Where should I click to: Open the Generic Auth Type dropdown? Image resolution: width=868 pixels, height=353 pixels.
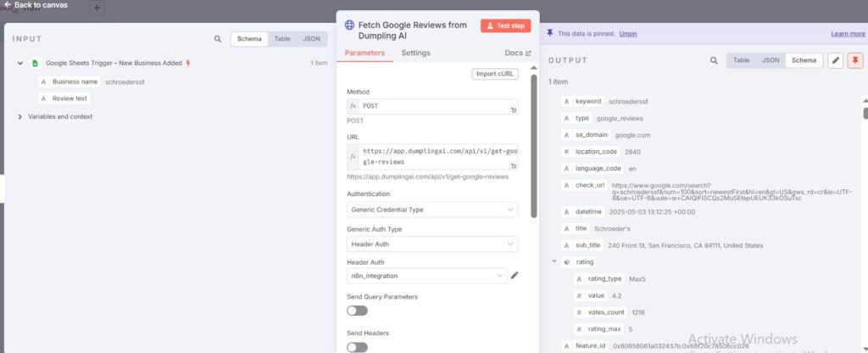click(432, 244)
